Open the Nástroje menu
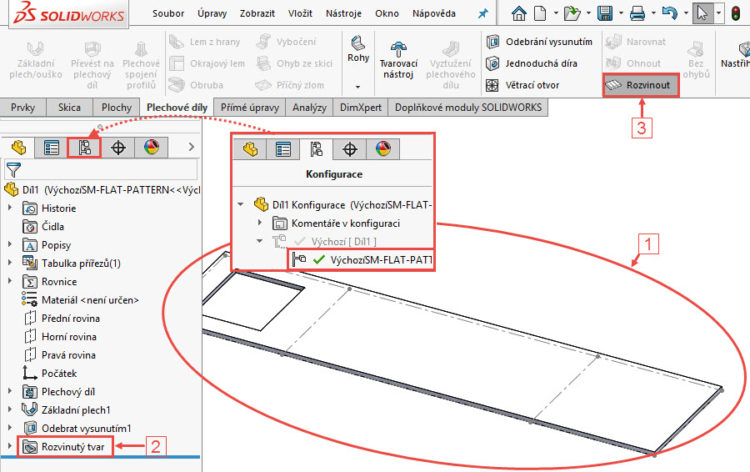Viewport: 750px width, 472px height. 343,13
